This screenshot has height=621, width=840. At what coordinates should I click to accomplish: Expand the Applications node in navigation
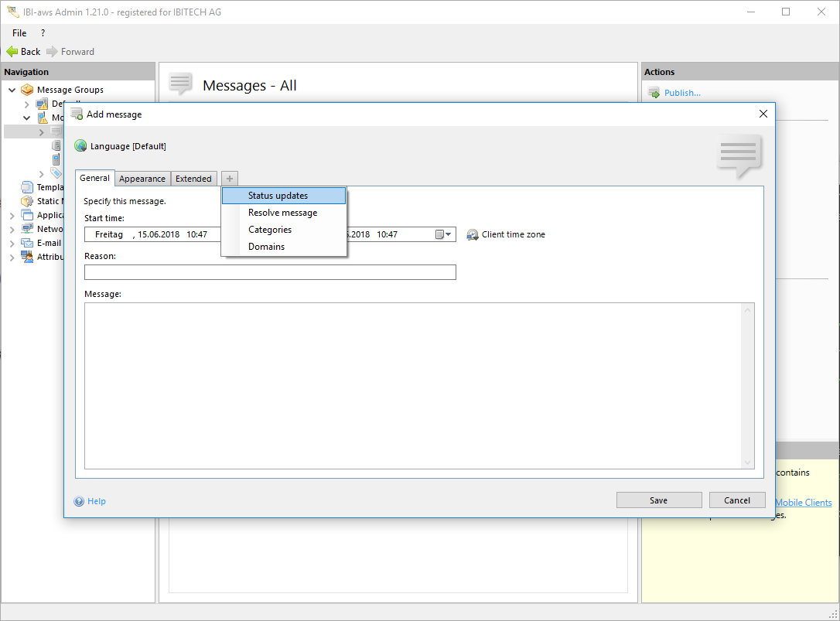click(12, 215)
